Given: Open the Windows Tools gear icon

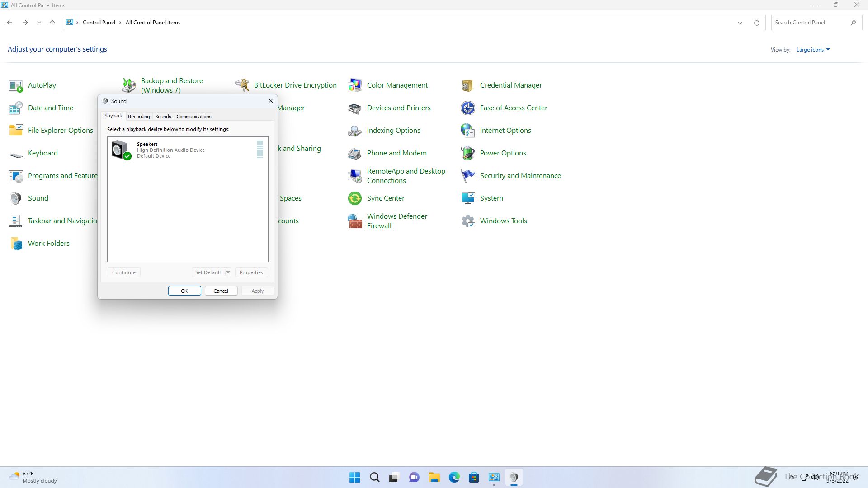Looking at the screenshot, I should 468,221.
